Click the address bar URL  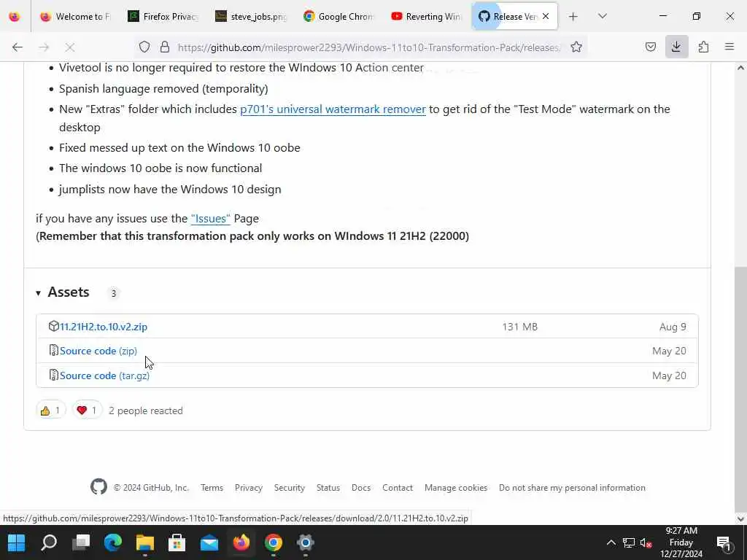368,47
